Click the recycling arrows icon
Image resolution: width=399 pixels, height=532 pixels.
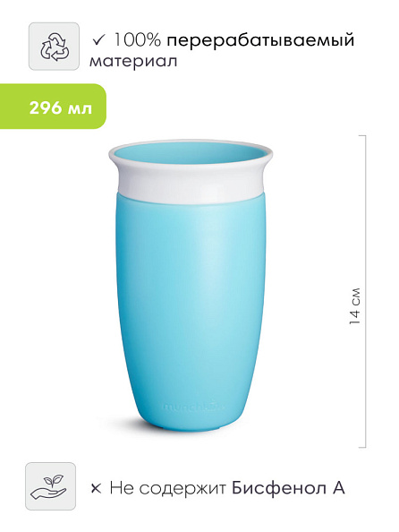point(54,47)
